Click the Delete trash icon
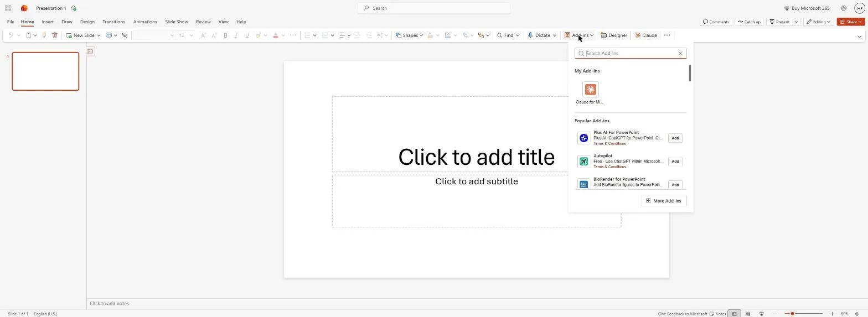Viewport: 868px width, 317px height. point(55,35)
